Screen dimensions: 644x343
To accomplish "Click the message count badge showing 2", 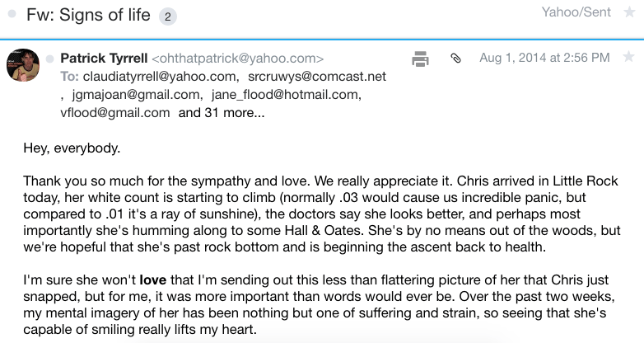I will (165, 16).
